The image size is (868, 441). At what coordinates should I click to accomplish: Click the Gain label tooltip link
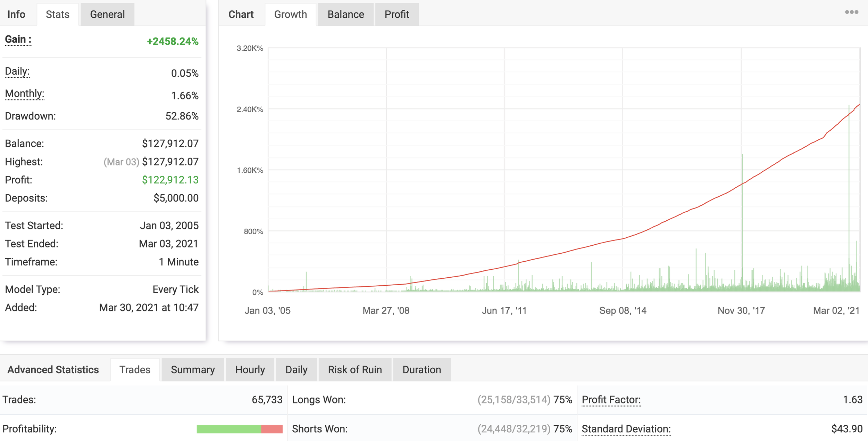coord(18,39)
